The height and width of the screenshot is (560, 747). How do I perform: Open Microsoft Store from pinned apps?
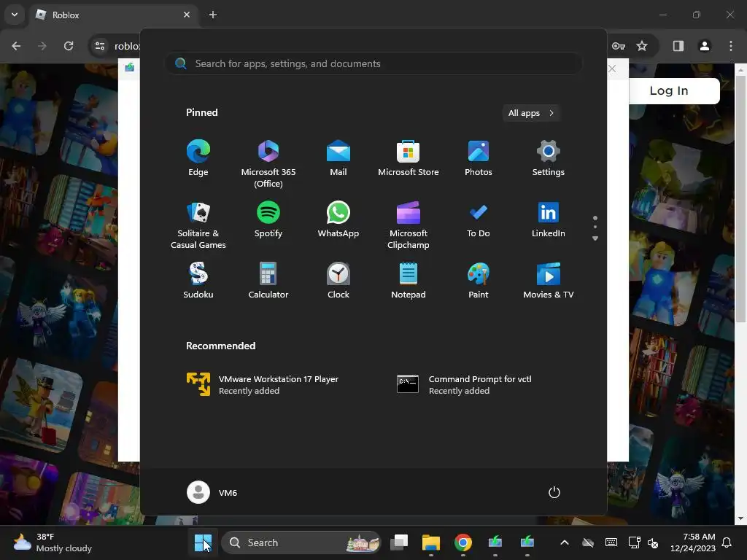tap(409, 158)
